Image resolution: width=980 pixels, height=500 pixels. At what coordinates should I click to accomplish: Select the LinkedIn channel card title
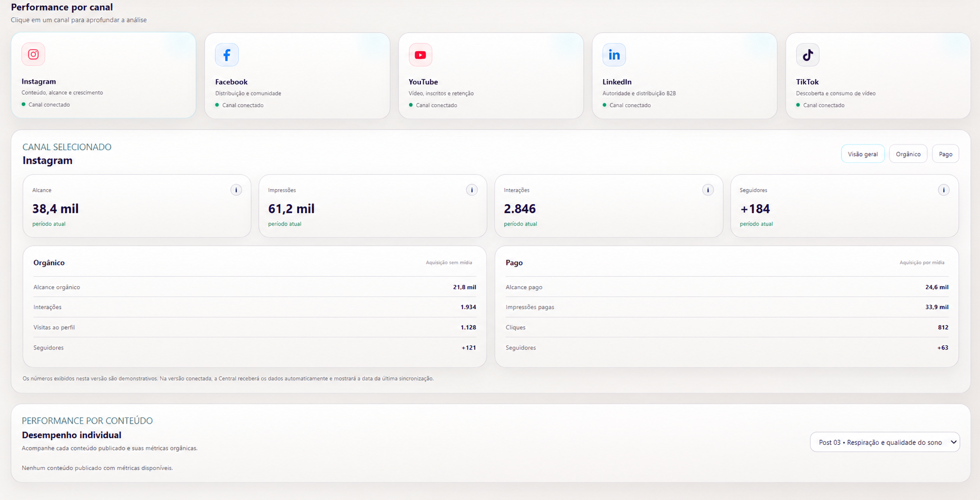point(617,82)
